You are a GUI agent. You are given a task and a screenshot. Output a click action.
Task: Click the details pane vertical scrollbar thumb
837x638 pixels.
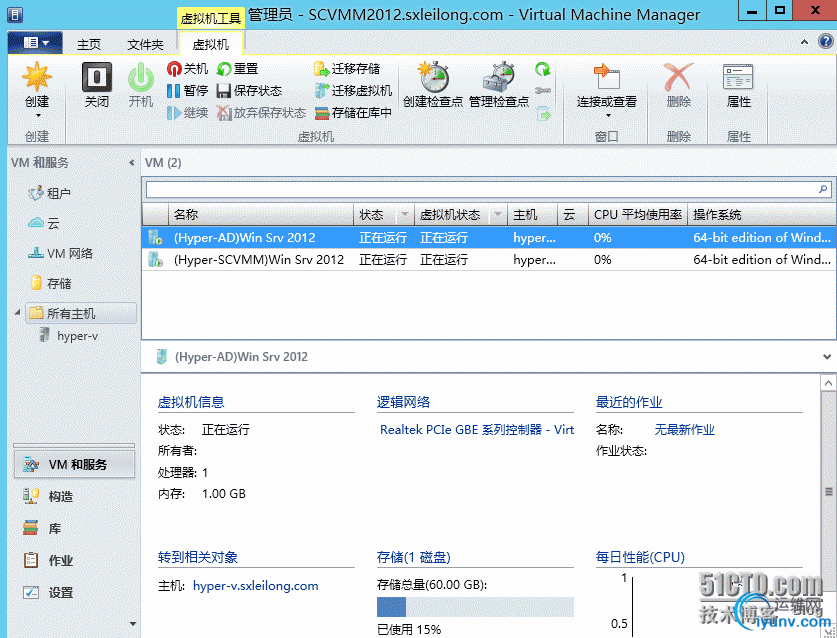828,491
